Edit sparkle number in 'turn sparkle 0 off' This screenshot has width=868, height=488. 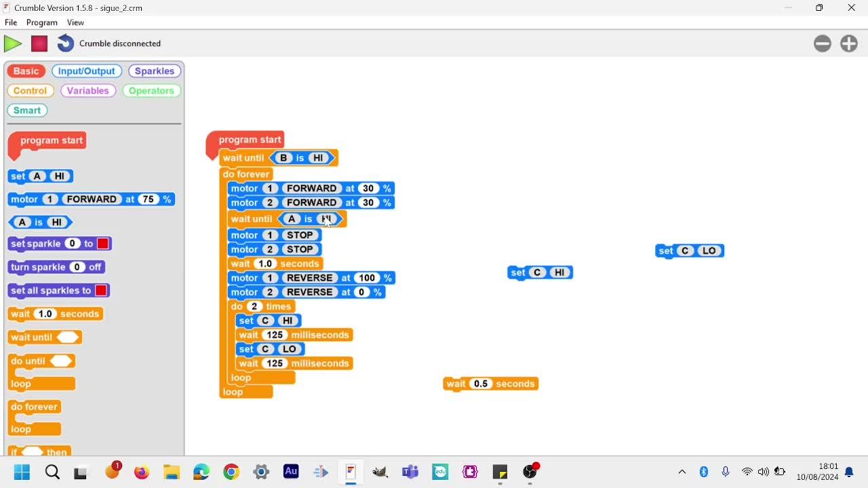tap(77, 267)
